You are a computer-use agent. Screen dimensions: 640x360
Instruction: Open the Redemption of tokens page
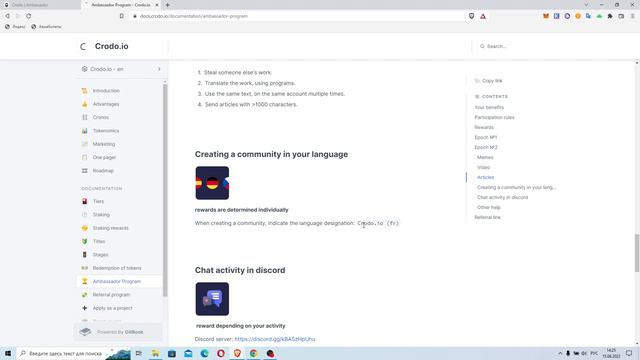pos(117,268)
